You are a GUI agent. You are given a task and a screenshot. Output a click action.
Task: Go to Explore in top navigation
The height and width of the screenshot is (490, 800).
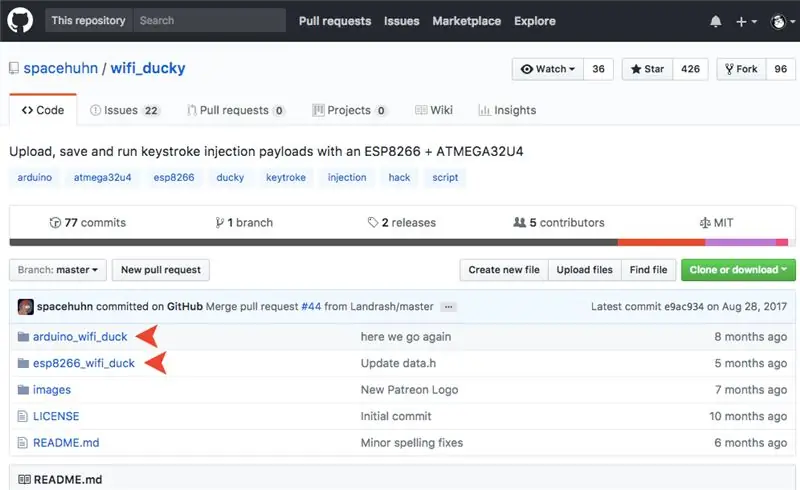tap(535, 21)
